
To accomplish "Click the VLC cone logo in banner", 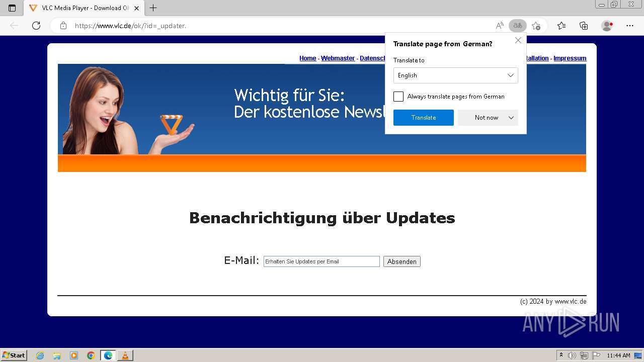I will coord(172,125).
